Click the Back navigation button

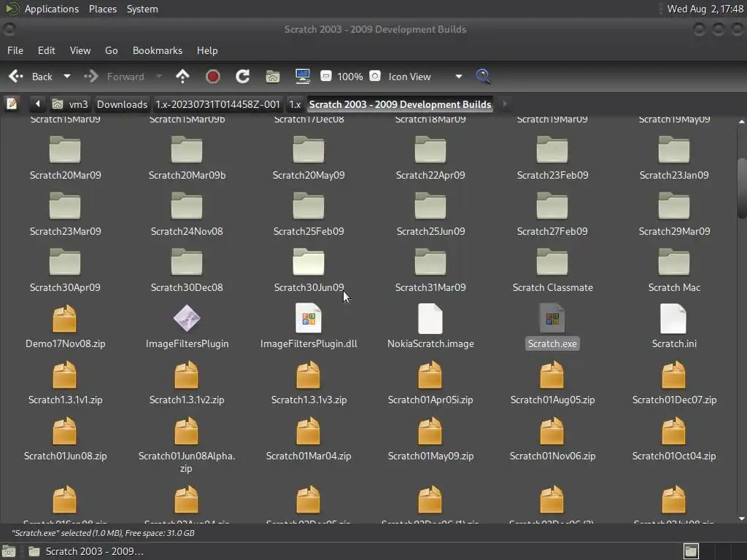pyautogui.click(x=31, y=77)
